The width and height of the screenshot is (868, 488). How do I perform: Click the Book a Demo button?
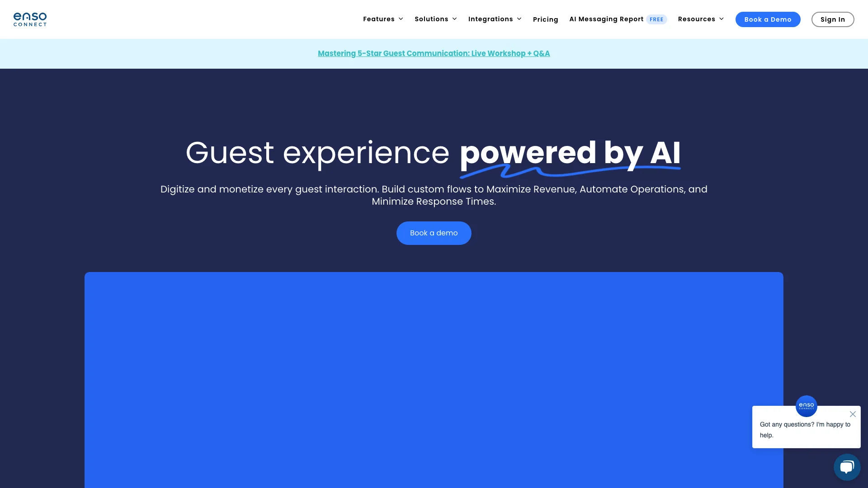tap(768, 20)
